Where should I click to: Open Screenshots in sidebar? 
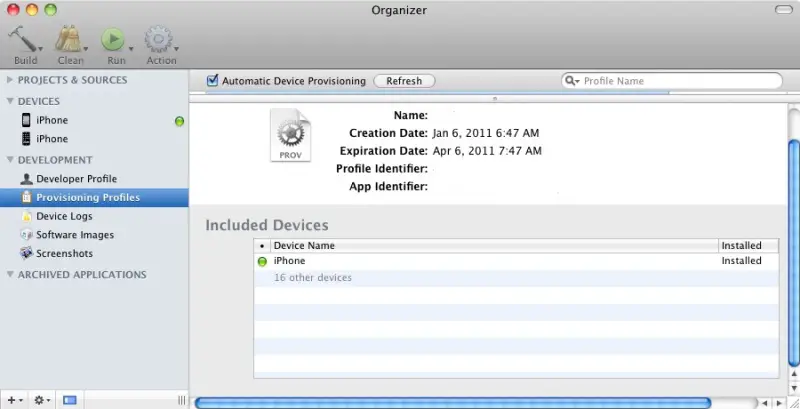click(x=64, y=254)
